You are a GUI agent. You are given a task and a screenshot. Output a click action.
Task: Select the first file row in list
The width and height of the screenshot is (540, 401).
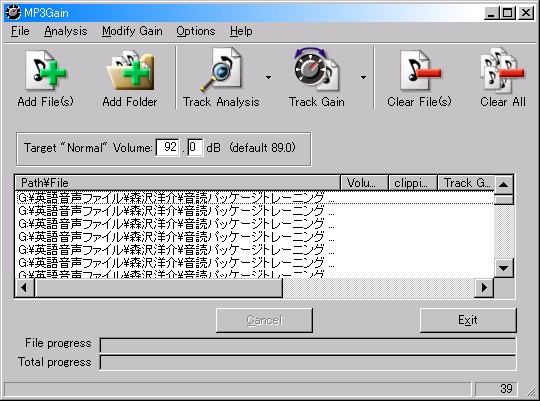pos(255,198)
